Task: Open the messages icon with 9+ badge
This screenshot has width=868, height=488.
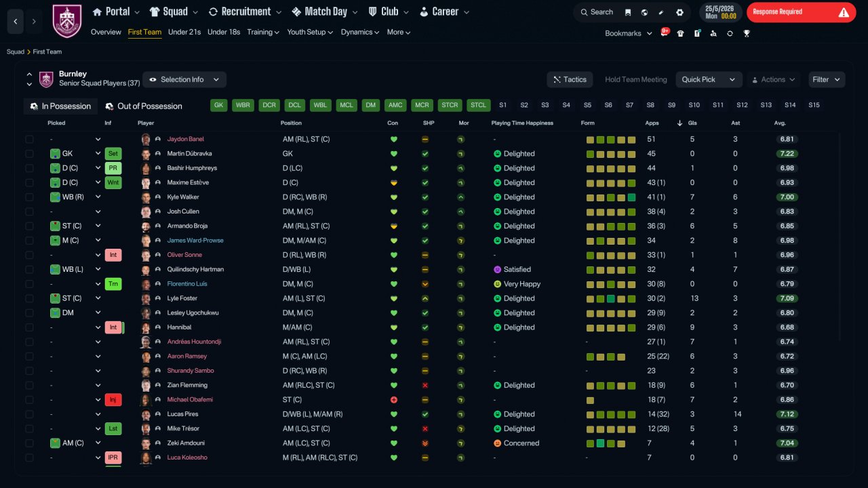Action: click(x=664, y=33)
